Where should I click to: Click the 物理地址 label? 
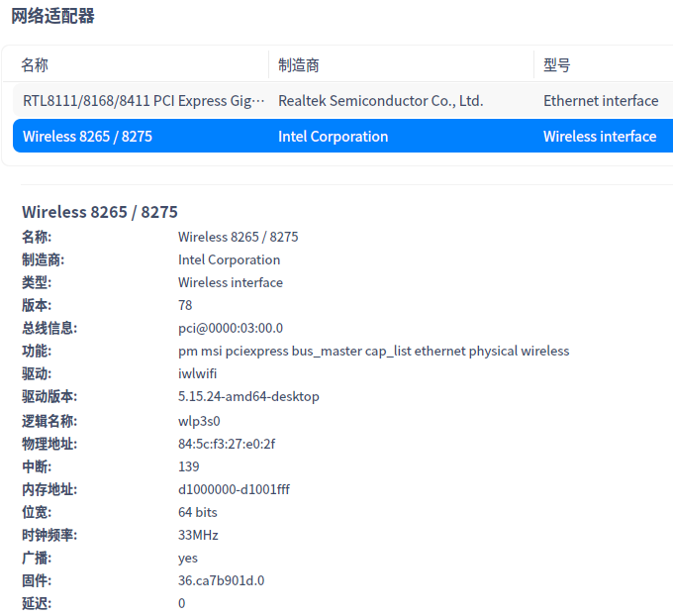[x=49, y=444]
